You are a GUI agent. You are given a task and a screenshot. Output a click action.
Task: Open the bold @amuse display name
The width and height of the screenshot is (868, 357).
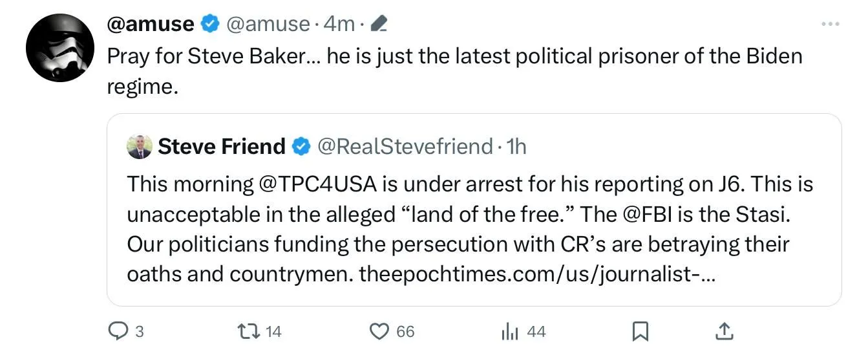(x=150, y=25)
